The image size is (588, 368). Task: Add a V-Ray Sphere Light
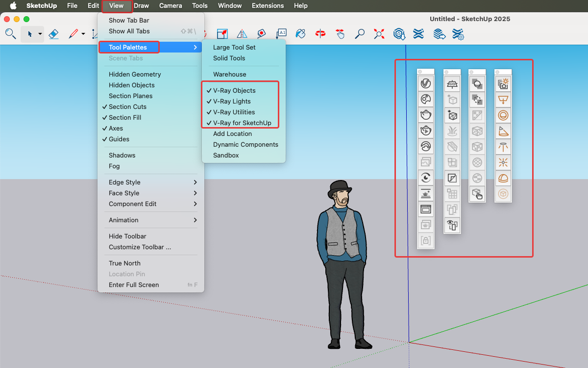click(x=503, y=115)
